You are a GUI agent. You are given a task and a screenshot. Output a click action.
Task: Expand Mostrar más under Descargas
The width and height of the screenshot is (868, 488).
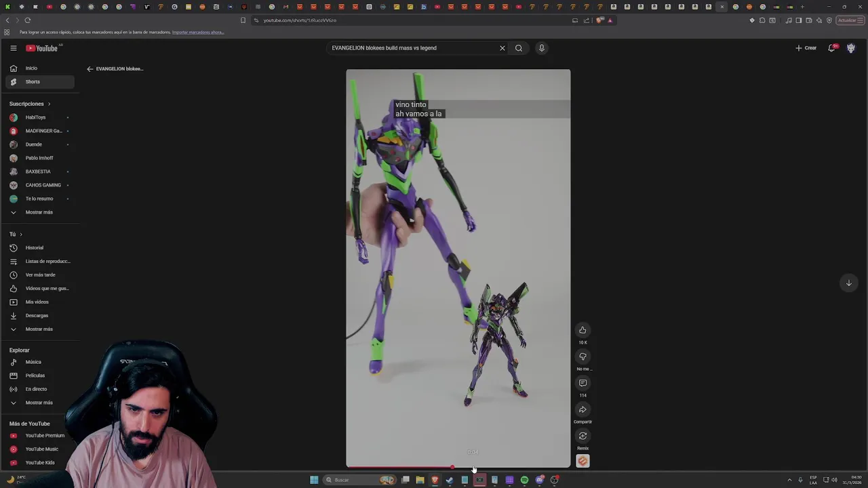click(39, 329)
